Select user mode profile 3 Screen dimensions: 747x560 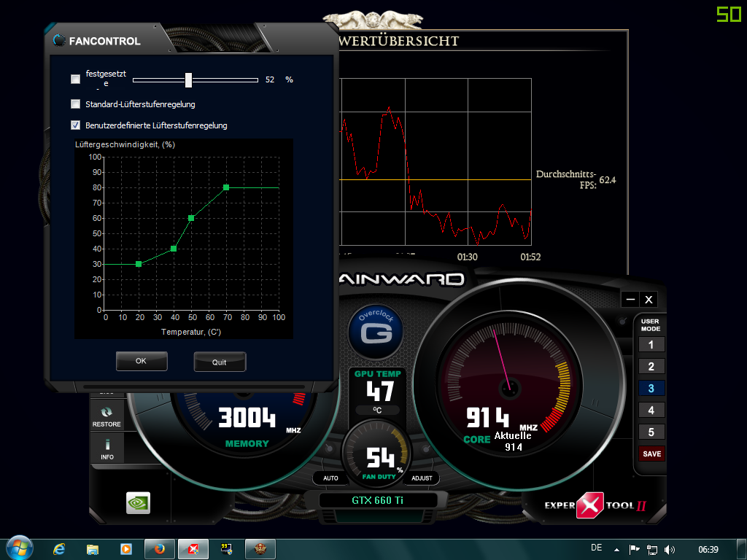point(651,388)
